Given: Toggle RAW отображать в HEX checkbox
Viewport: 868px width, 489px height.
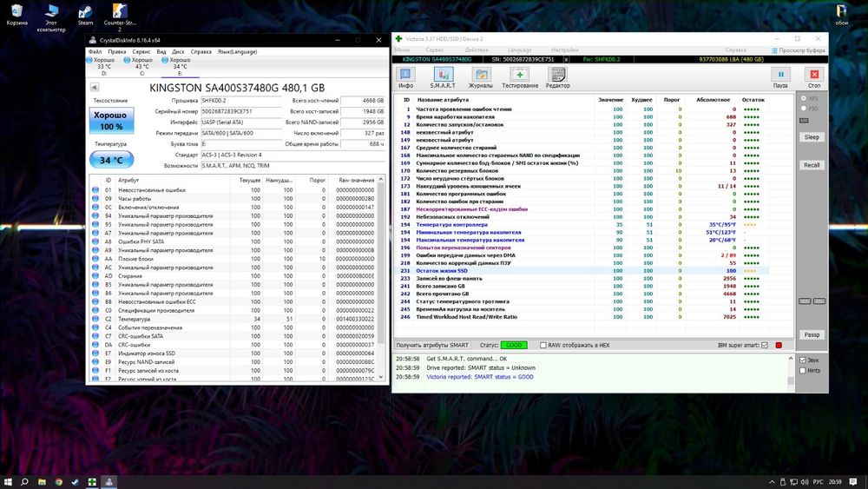Looking at the screenshot, I should (x=543, y=345).
